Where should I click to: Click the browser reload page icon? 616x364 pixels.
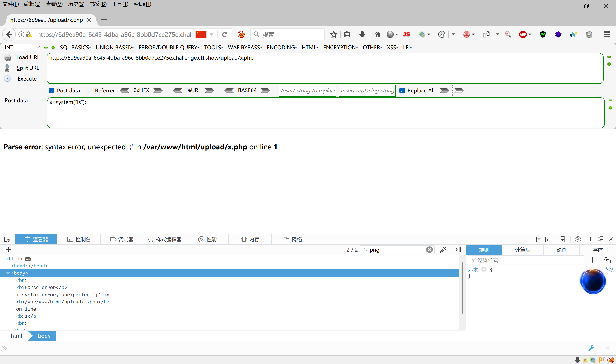click(x=224, y=35)
